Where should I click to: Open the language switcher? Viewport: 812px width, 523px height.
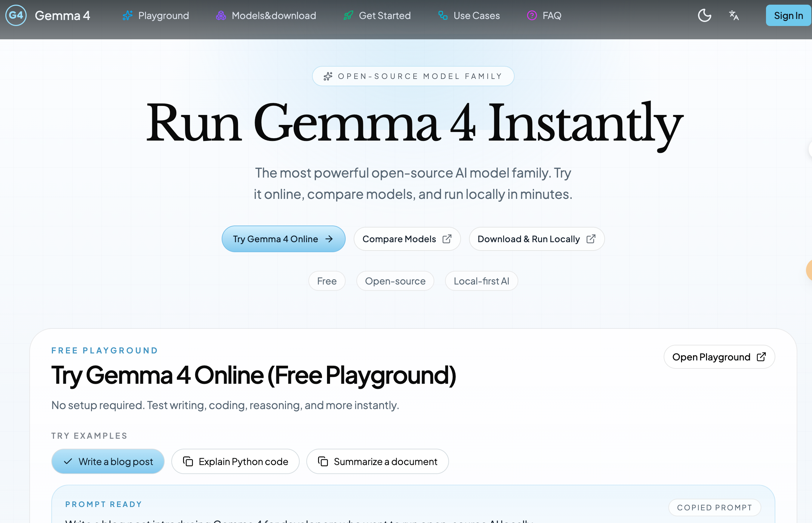coord(734,15)
